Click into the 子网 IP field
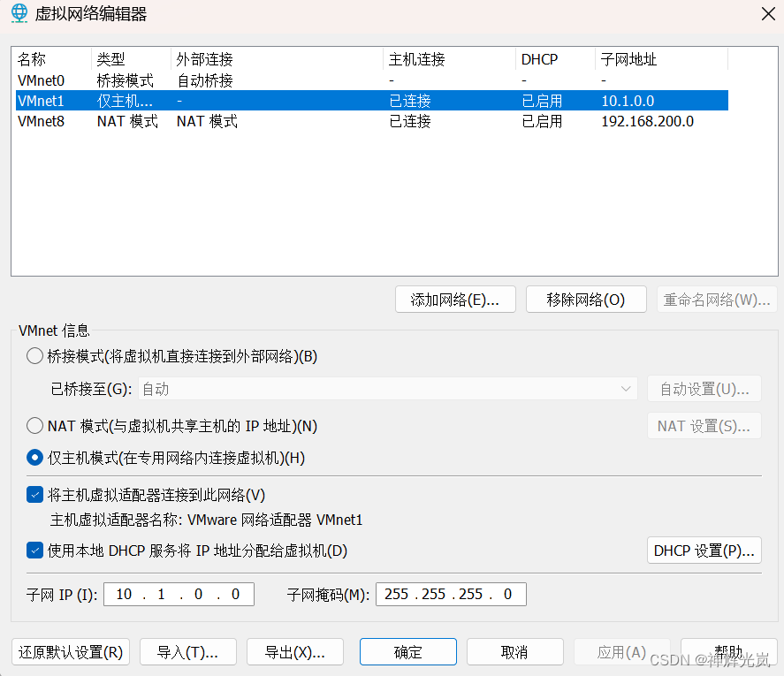 pyautogui.click(x=179, y=594)
